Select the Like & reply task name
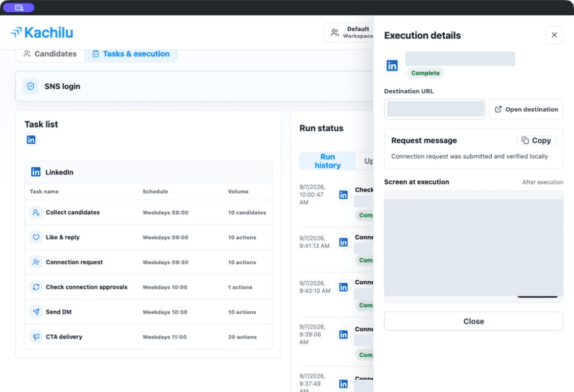Screen dimensions: 574x392 (63, 237)
